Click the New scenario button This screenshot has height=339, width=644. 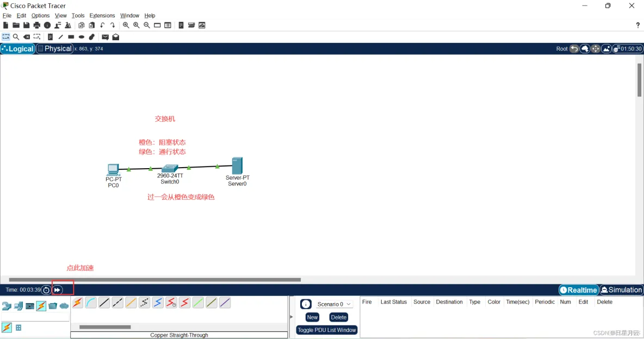[x=312, y=317]
